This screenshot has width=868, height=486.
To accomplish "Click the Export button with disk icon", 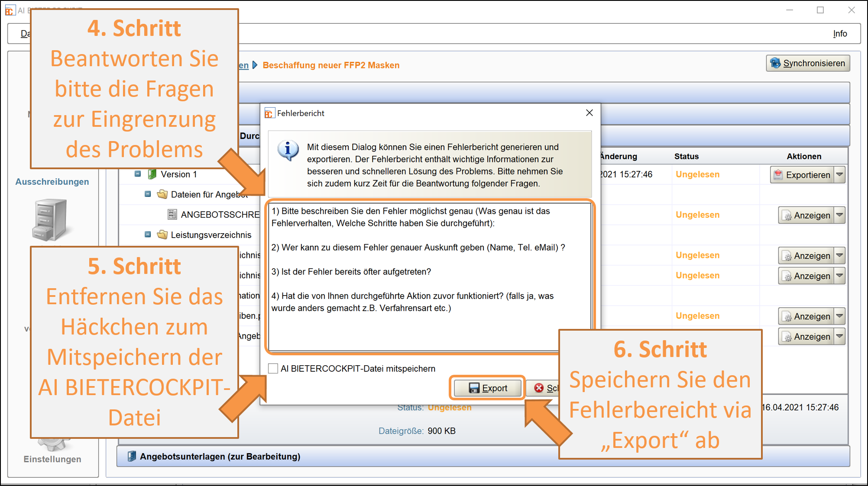I will coord(488,388).
